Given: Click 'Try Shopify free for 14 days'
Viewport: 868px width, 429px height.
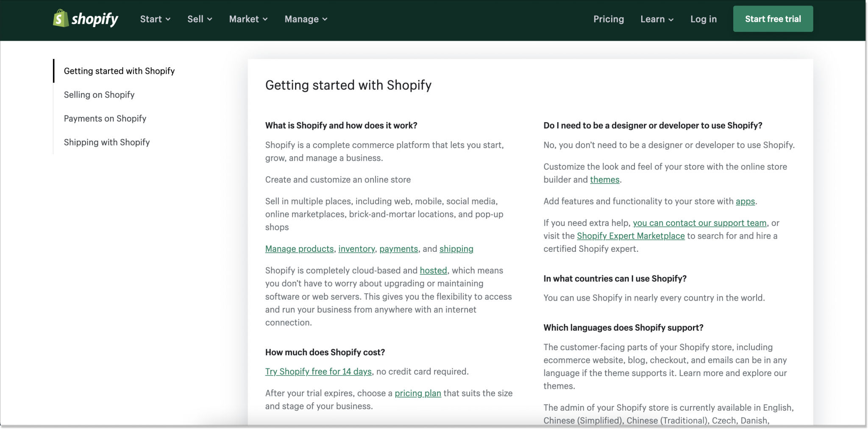Looking at the screenshot, I should tap(318, 371).
